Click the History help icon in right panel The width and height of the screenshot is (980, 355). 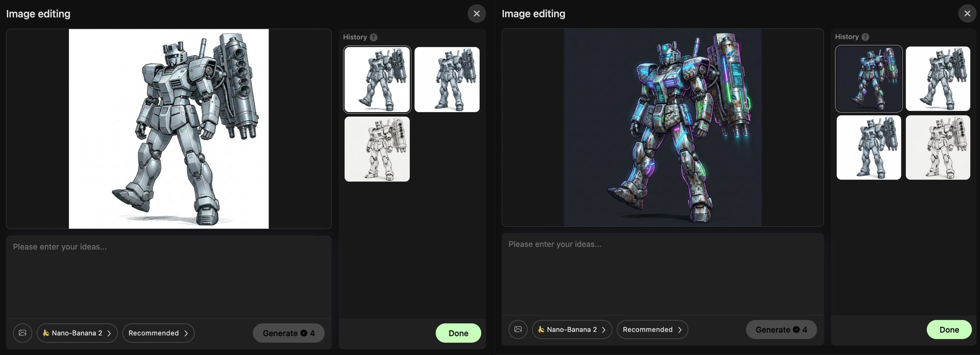865,37
